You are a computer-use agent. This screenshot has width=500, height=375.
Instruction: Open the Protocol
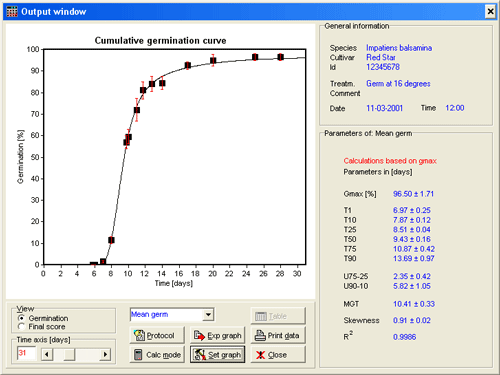tap(157, 335)
